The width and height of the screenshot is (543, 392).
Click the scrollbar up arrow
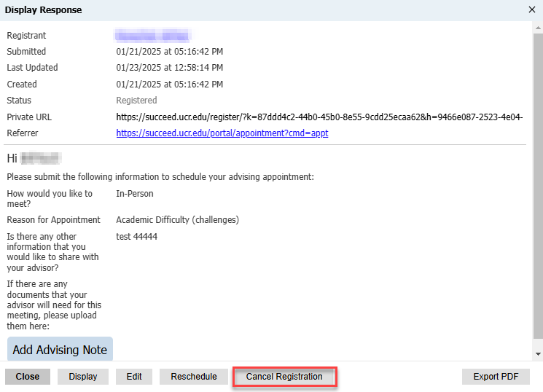(x=538, y=27)
